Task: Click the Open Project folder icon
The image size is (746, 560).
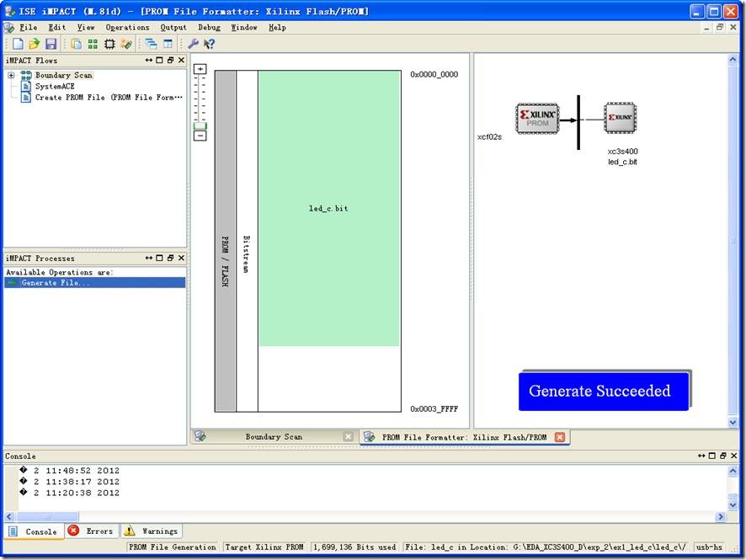Action: (35, 44)
